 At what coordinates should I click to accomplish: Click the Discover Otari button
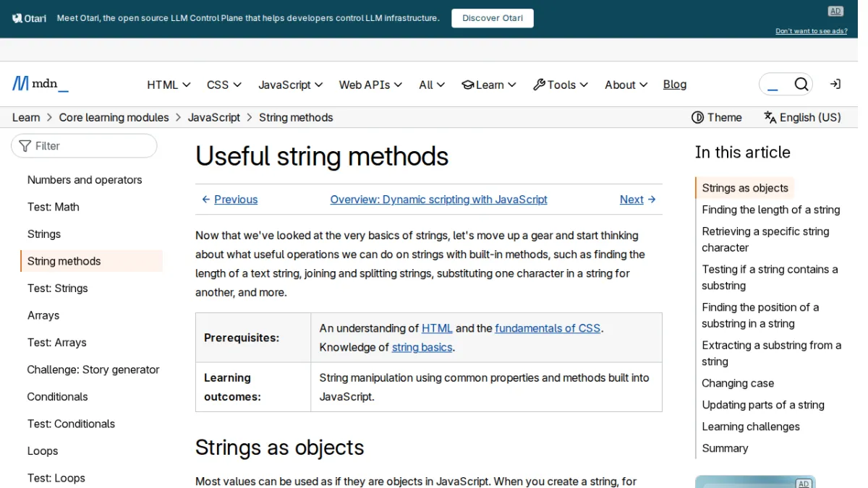[x=493, y=18]
